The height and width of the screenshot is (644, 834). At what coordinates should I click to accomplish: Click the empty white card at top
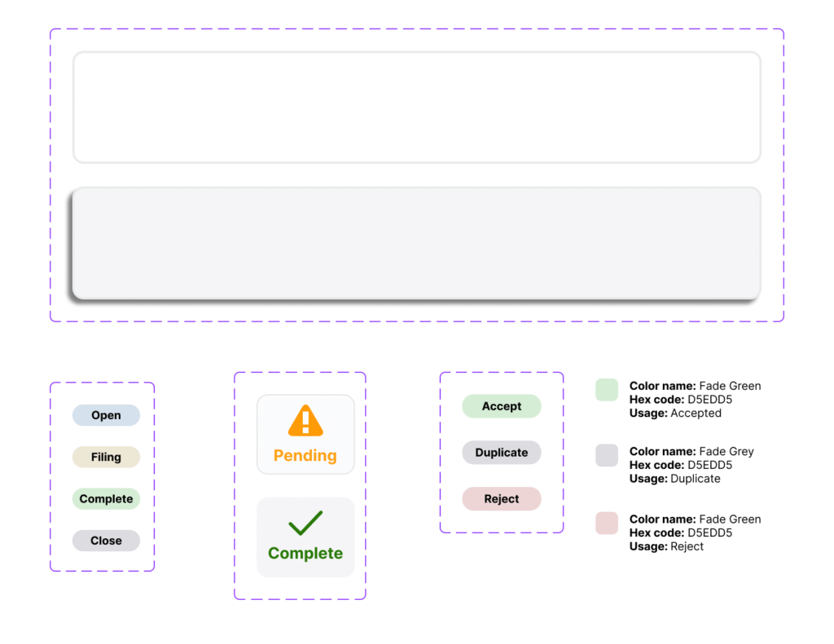(x=416, y=107)
